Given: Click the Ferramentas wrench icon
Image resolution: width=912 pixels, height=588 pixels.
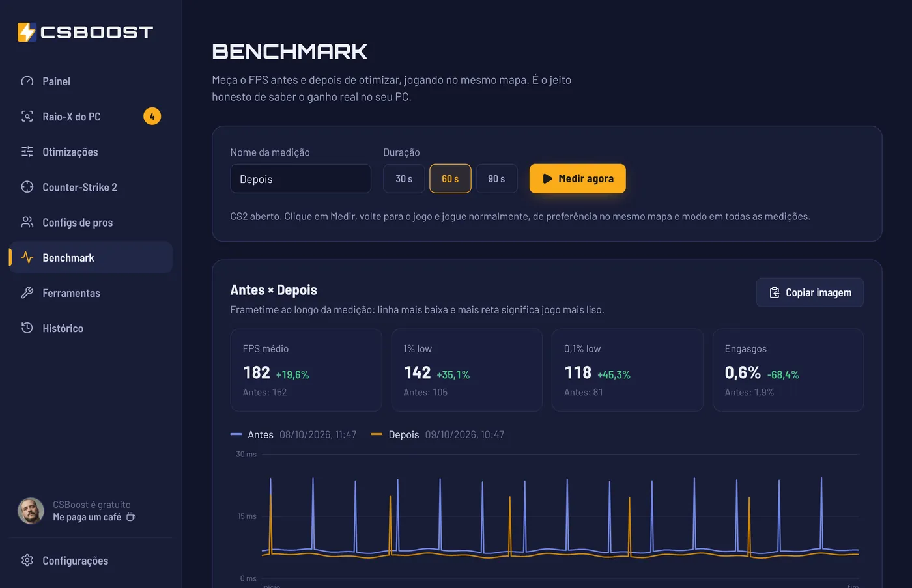Looking at the screenshot, I should click(27, 293).
